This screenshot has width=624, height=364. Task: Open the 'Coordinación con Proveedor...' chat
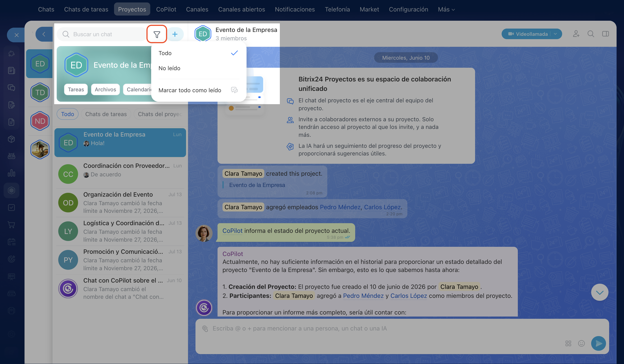[x=120, y=174]
